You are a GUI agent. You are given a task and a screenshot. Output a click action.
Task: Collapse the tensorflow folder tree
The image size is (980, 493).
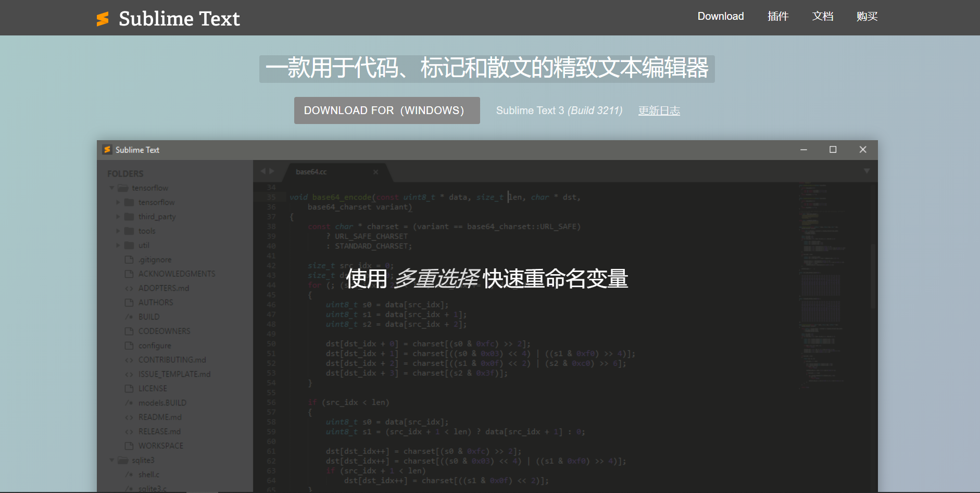111,188
